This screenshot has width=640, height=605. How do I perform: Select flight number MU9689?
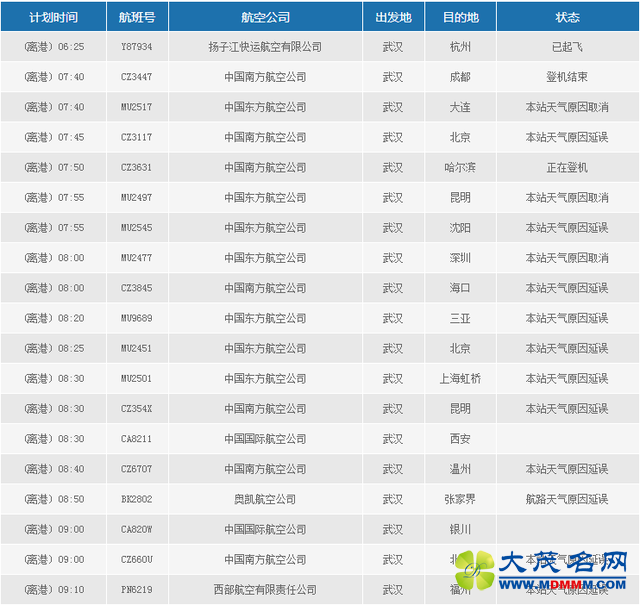coord(137,318)
